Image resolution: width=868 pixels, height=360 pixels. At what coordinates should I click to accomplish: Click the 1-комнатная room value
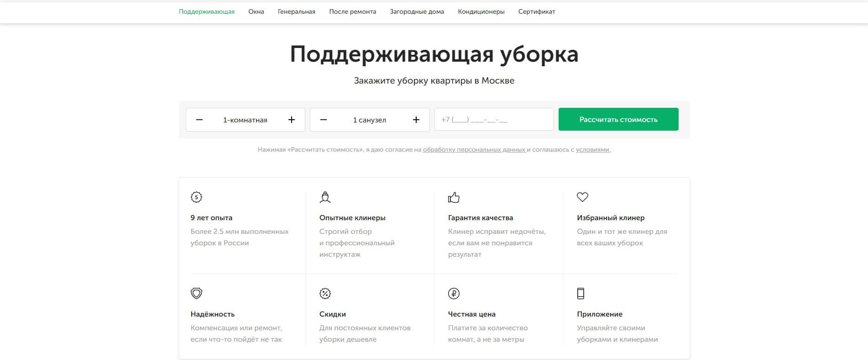coord(245,120)
